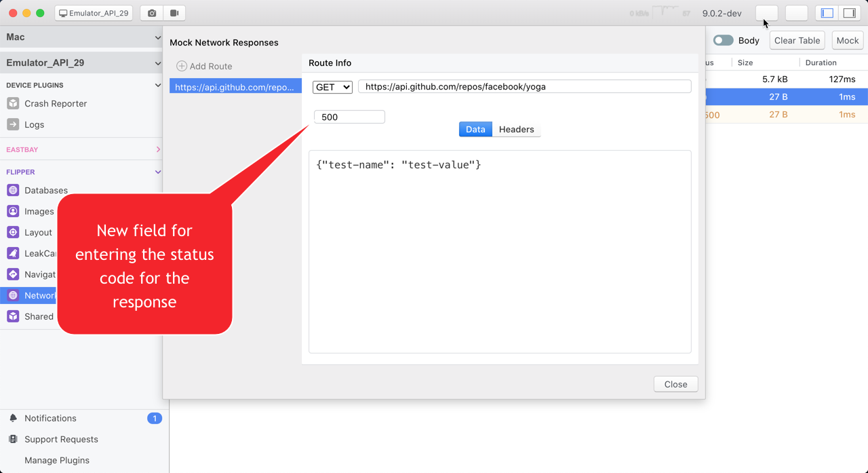
Task: Click the response data JSON text area
Action: [x=500, y=252]
